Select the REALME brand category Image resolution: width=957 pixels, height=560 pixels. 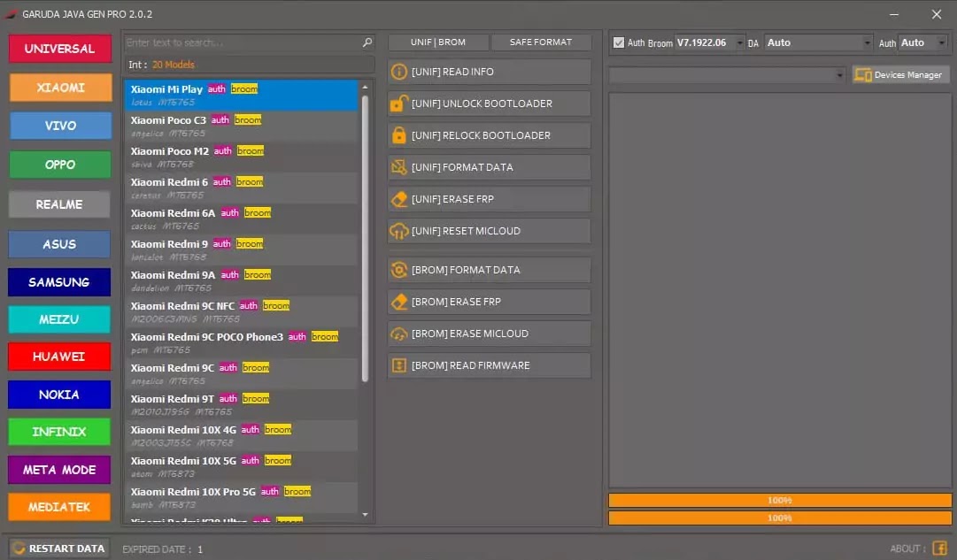[x=59, y=204]
